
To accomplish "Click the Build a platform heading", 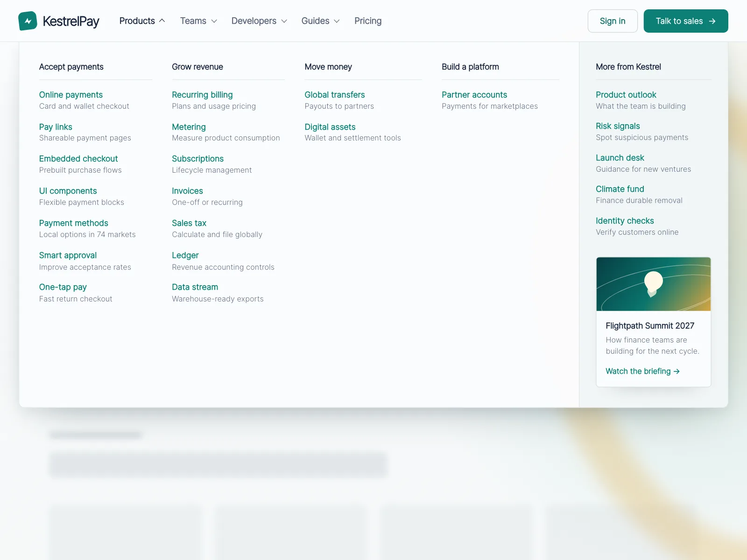I will (470, 67).
